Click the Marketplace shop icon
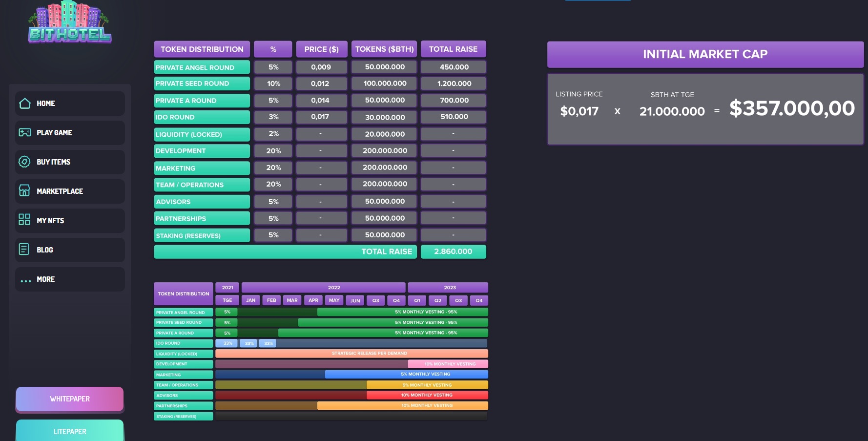Viewport: 868px width, 441px height. pyautogui.click(x=24, y=191)
